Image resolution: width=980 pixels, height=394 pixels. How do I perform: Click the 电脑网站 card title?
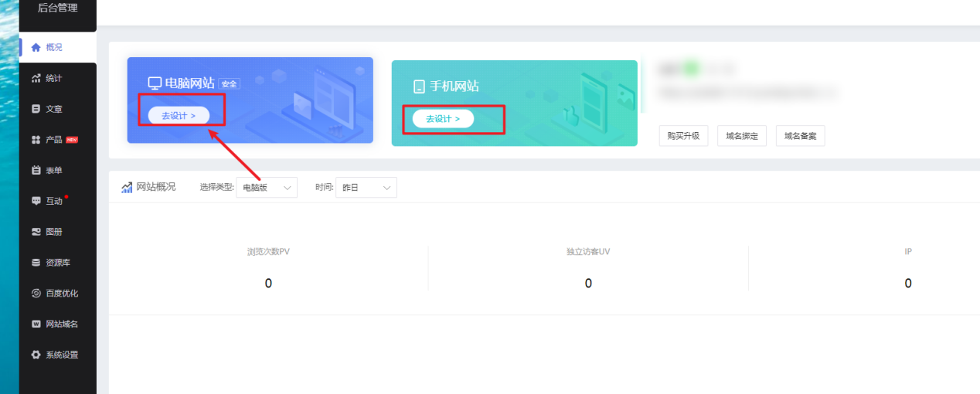tap(190, 83)
